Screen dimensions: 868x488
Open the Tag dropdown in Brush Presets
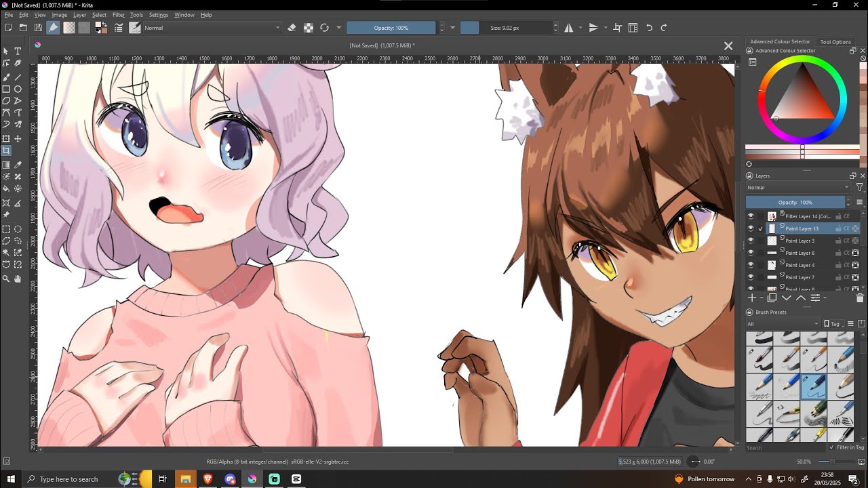tap(835, 323)
